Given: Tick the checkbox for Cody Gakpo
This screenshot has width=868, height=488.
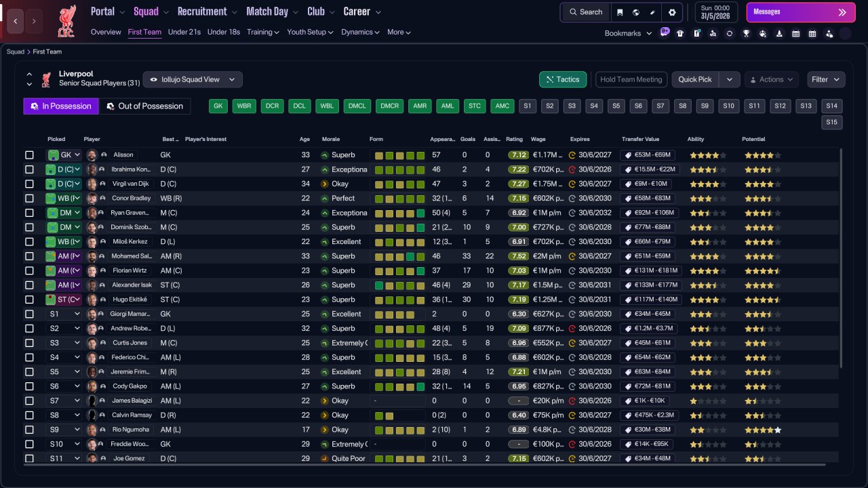Looking at the screenshot, I should pyautogui.click(x=29, y=386).
